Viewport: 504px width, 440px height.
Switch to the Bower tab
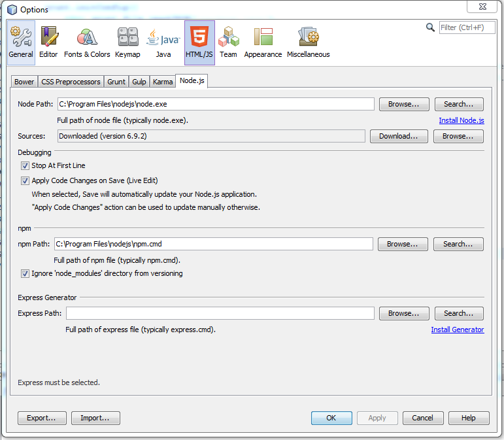(x=24, y=82)
